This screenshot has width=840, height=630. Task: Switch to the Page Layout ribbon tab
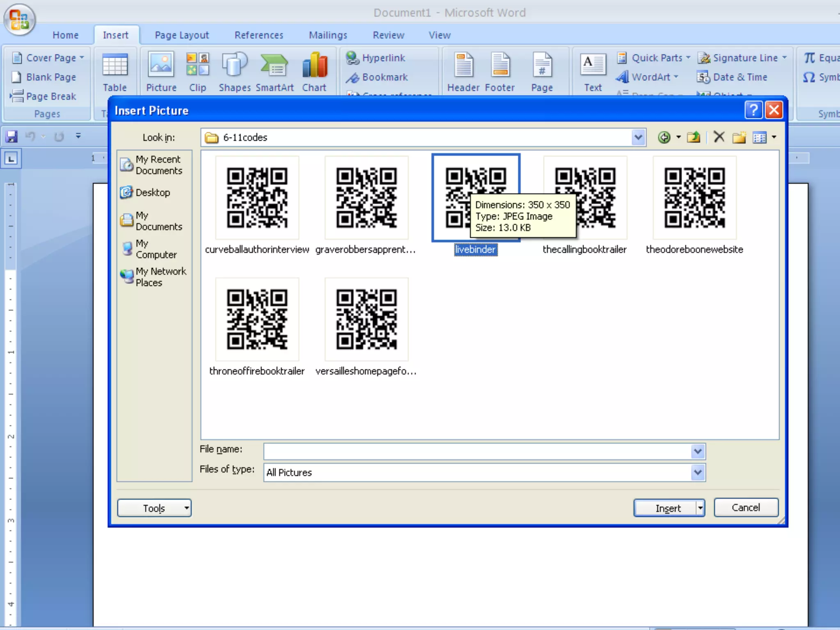click(182, 35)
